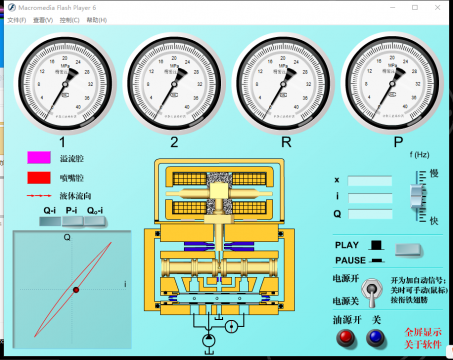
Task: Click the x value display field
Action: pos(370,181)
